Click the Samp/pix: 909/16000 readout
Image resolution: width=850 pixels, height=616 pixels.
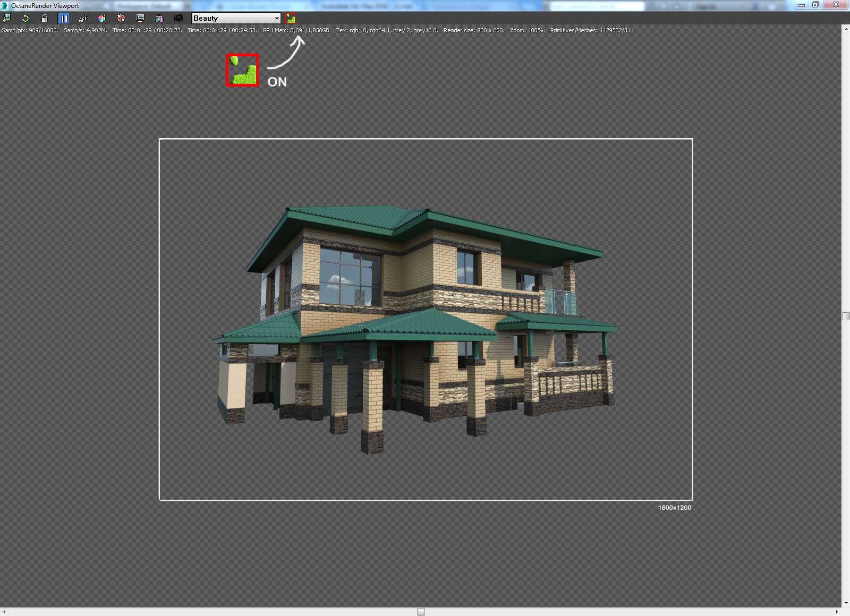30,30
